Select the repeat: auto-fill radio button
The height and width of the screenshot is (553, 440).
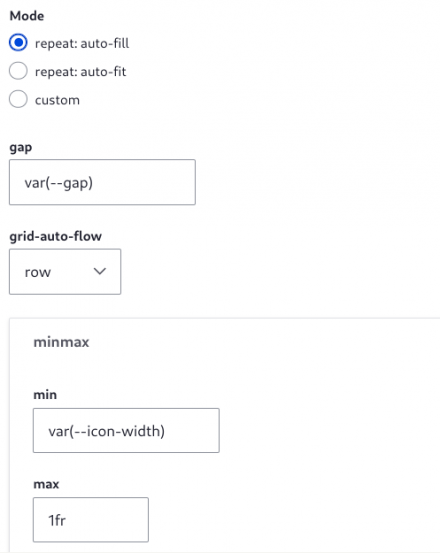tap(18, 43)
